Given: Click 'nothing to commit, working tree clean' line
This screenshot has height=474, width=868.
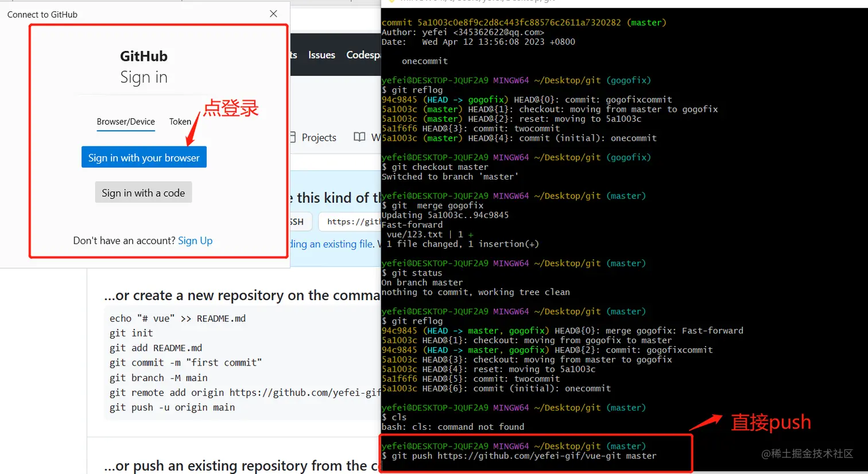Looking at the screenshot, I should click(x=476, y=292).
